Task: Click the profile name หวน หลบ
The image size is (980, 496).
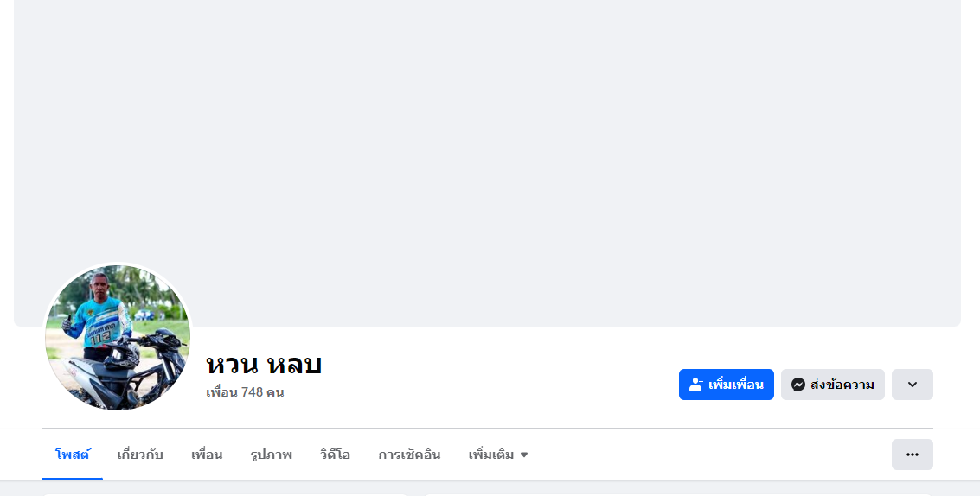Action: (x=263, y=364)
